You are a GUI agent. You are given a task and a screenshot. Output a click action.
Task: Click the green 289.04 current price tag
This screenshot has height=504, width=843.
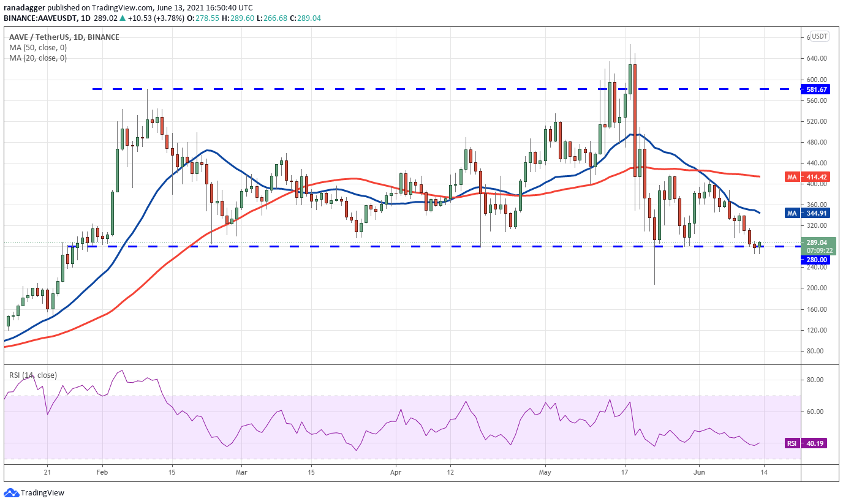tap(818, 246)
